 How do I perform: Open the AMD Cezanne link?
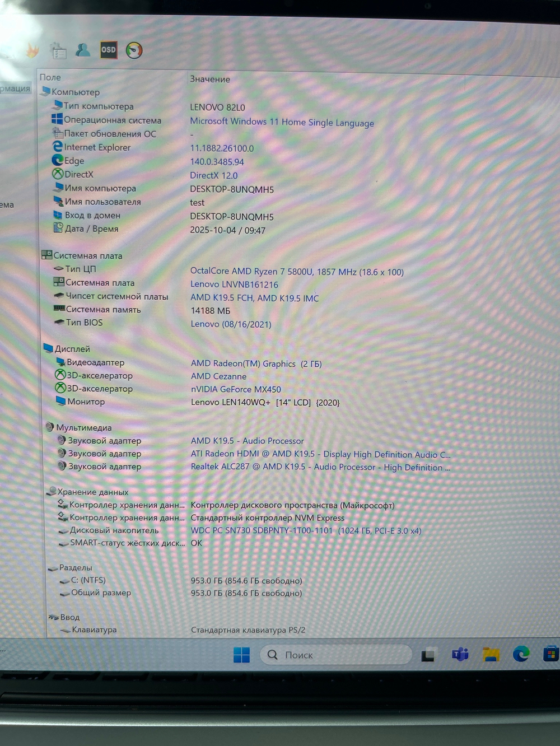pos(218,376)
